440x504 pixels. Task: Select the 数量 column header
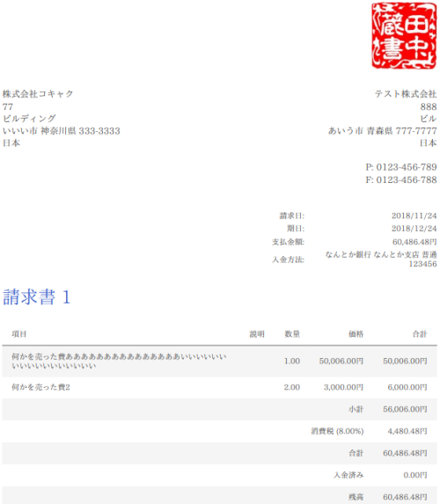[292, 334]
